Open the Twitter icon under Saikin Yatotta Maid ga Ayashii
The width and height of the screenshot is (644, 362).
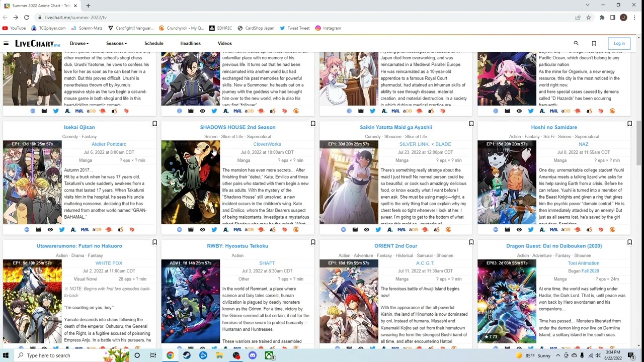(x=378, y=230)
